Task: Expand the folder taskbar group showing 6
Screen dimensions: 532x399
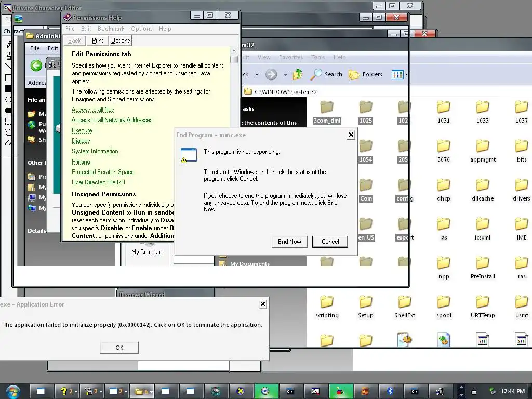Action: 151,392
